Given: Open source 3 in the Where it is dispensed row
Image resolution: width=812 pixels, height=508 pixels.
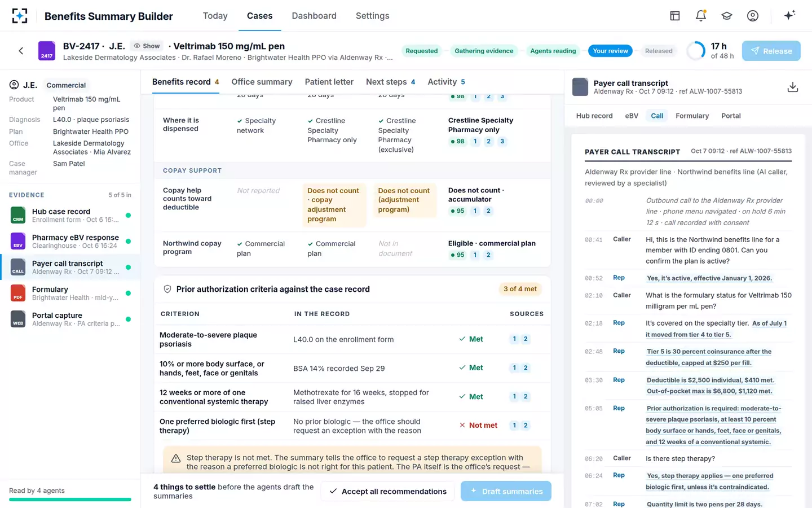Looking at the screenshot, I should coord(502,142).
